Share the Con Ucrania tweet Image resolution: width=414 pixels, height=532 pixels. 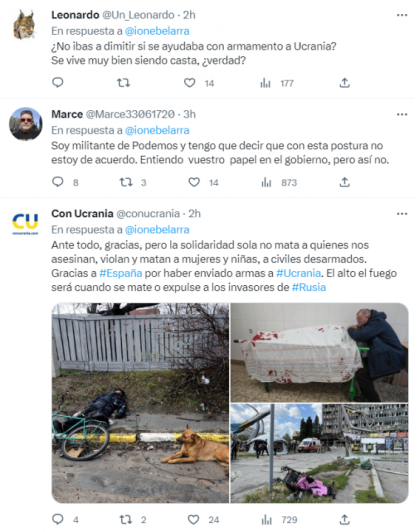click(x=344, y=519)
